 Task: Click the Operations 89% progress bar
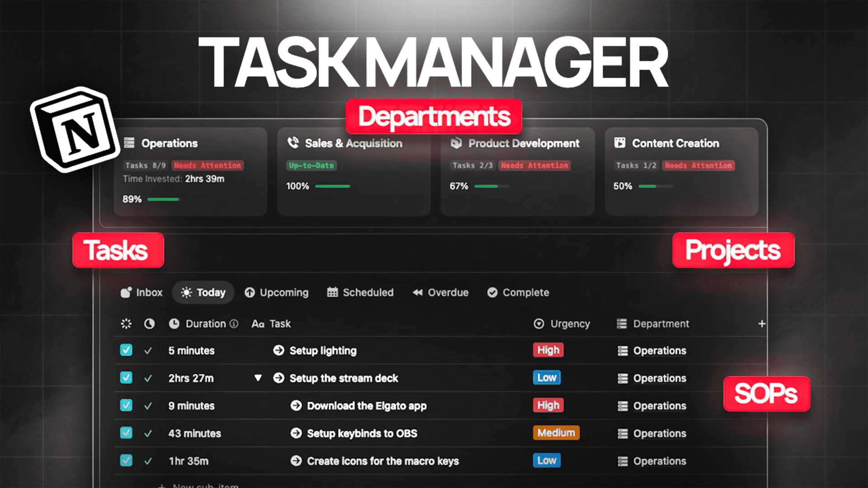[164, 199]
